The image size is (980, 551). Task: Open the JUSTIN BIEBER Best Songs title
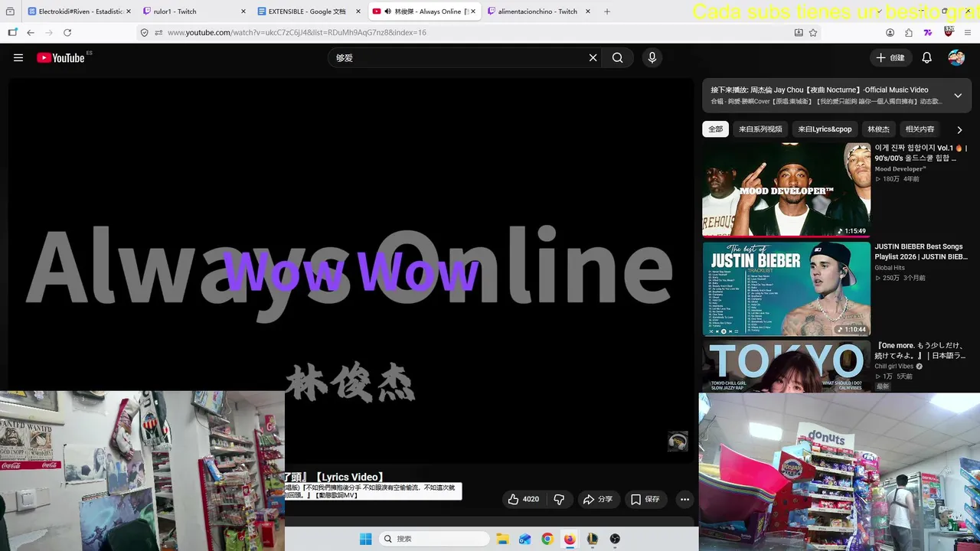[922, 252]
